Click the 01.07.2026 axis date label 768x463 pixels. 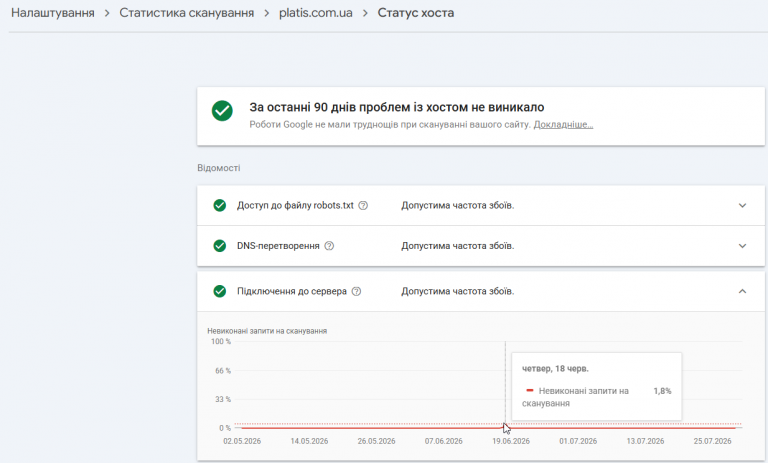tap(578, 441)
